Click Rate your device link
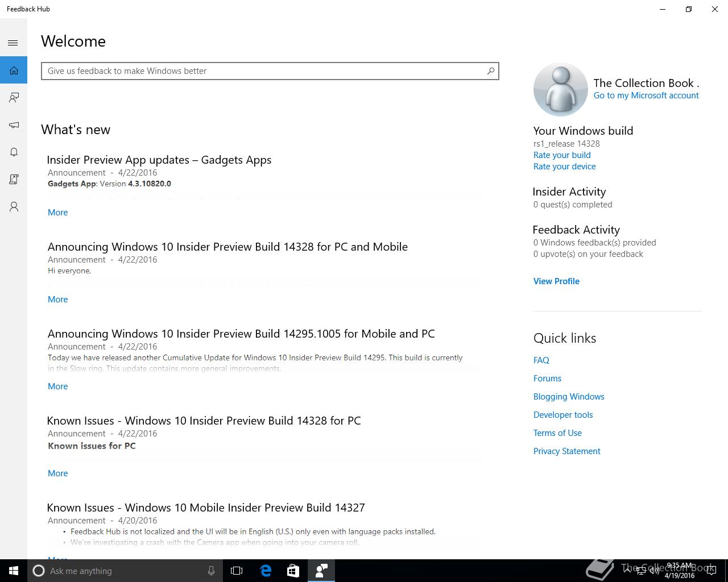The width and height of the screenshot is (728, 582). (x=565, y=167)
